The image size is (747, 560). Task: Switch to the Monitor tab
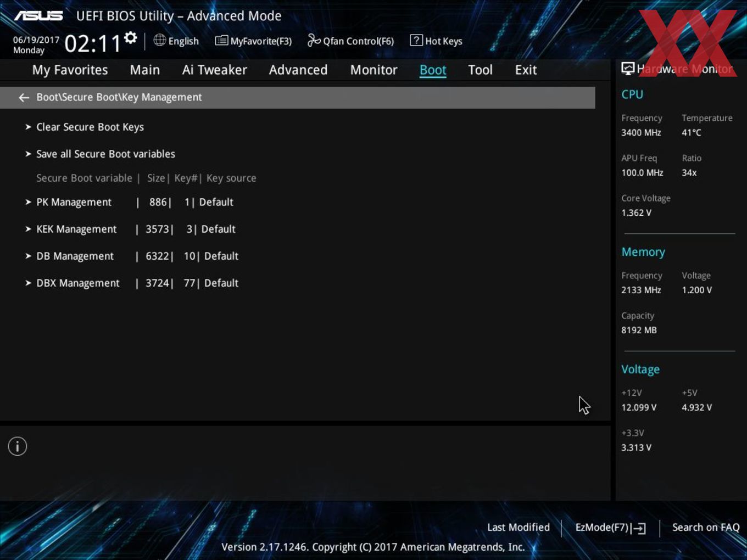coord(374,70)
